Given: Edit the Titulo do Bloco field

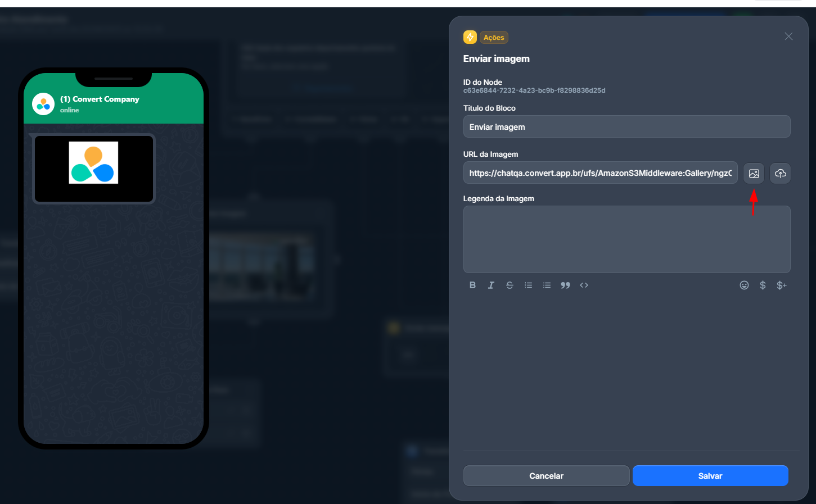Looking at the screenshot, I should pos(626,127).
